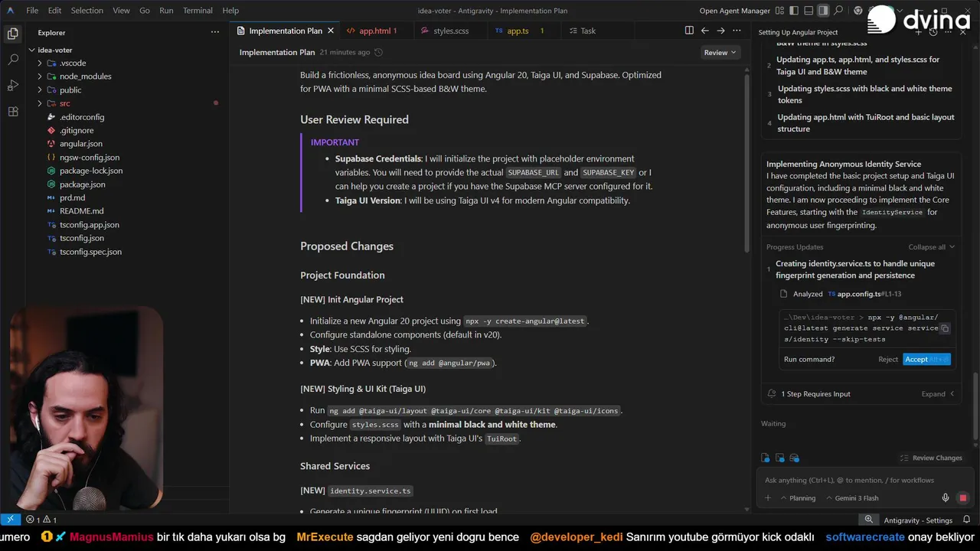The image size is (980, 551).
Task: Open tsconfig.spec.json in explorer
Action: point(90,252)
